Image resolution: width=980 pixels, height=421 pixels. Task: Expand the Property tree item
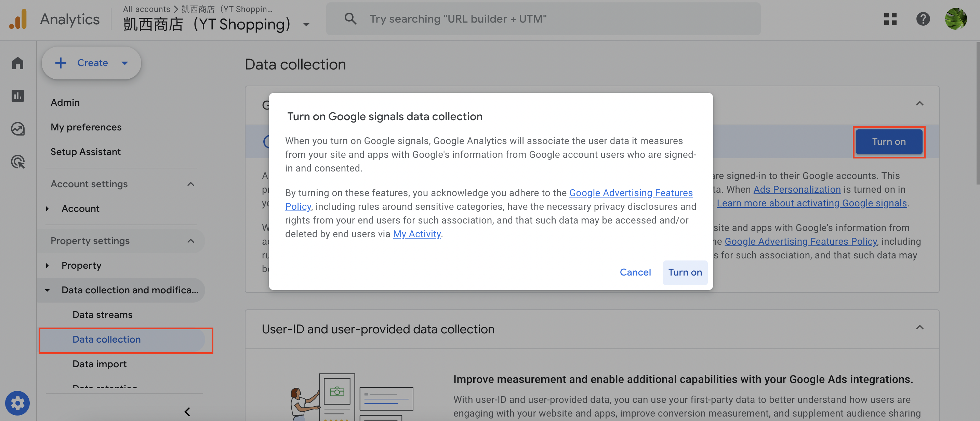click(x=48, y=266)
